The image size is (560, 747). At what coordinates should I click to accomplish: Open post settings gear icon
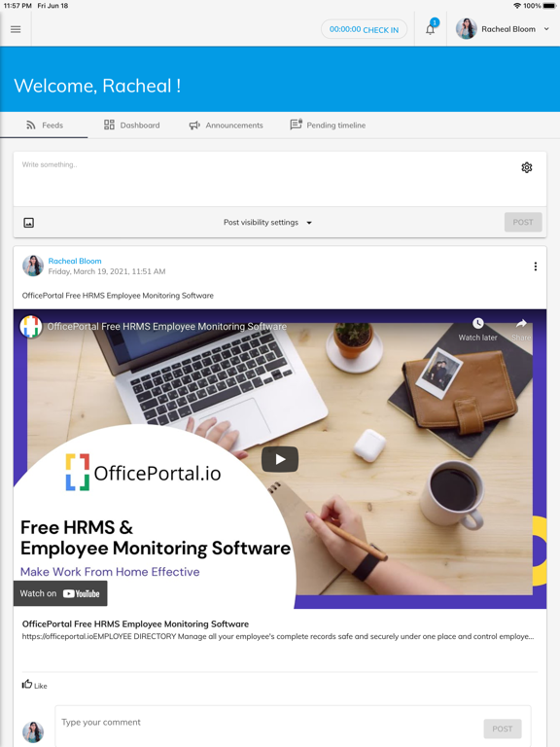pyautogui.click(x=527, y=167)
